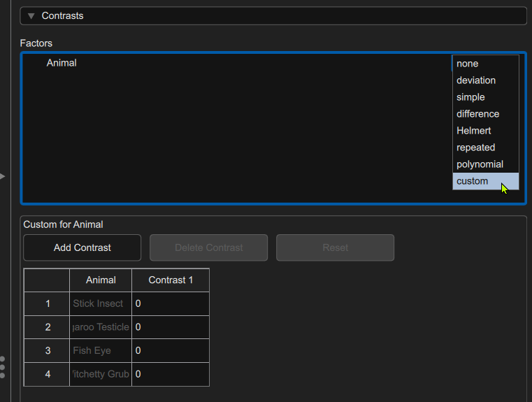This screenshot has height=402, width=532.
Task: Click the Reset button
Action: tap(335, 247)
